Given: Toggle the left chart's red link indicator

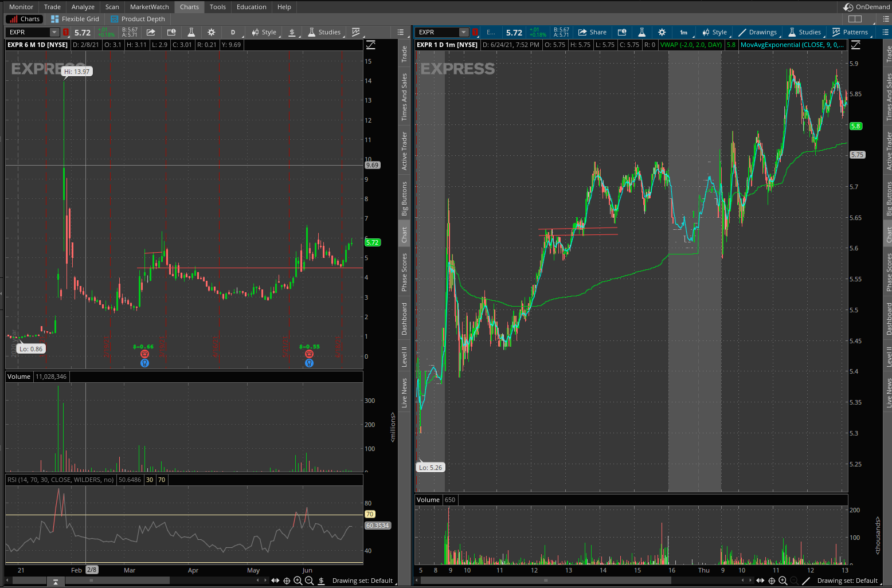Looking at the screenshot, I should tap(66, 32).
